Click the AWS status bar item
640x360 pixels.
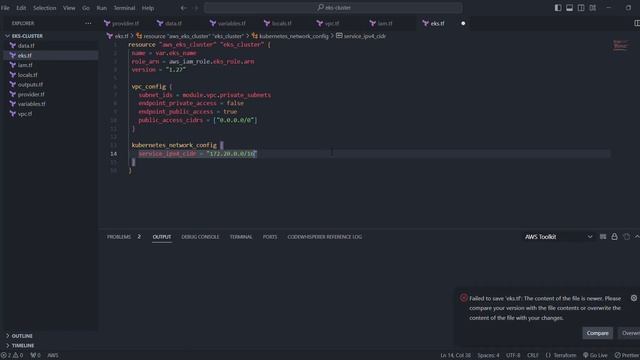(53, 356)
